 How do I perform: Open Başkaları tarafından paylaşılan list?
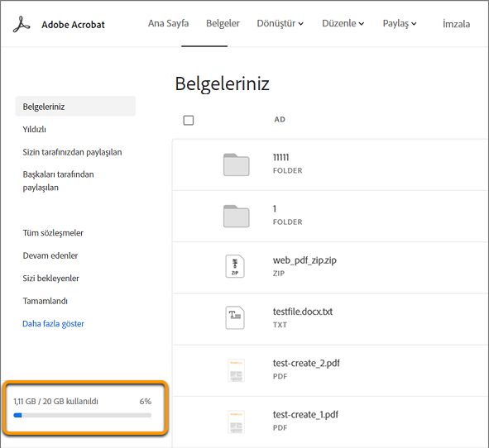pyautogui.click(x=58, y=181)
